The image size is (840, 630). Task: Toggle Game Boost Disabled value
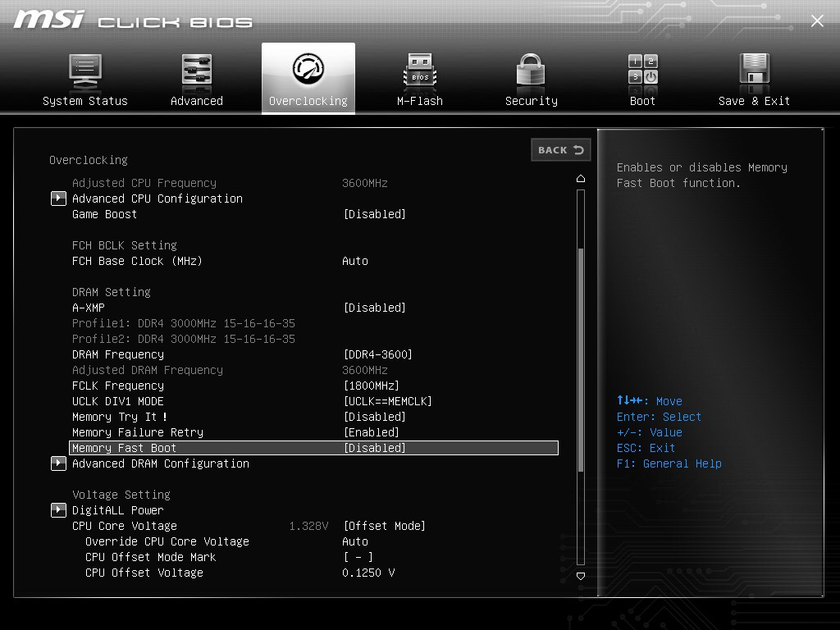(374, 214)
